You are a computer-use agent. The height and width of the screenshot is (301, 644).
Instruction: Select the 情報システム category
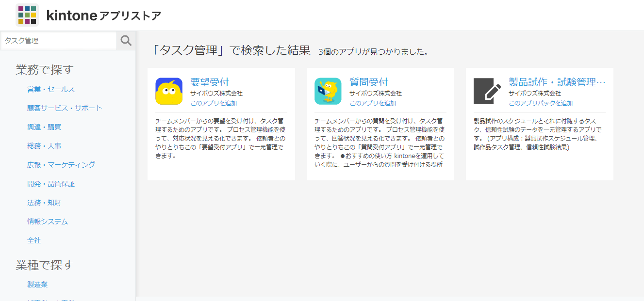48,222
